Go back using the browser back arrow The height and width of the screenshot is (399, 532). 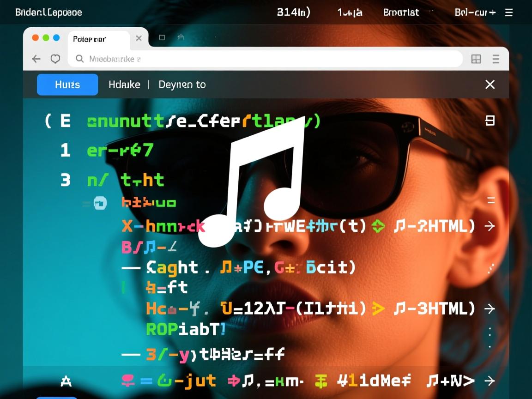pos(36,59)
